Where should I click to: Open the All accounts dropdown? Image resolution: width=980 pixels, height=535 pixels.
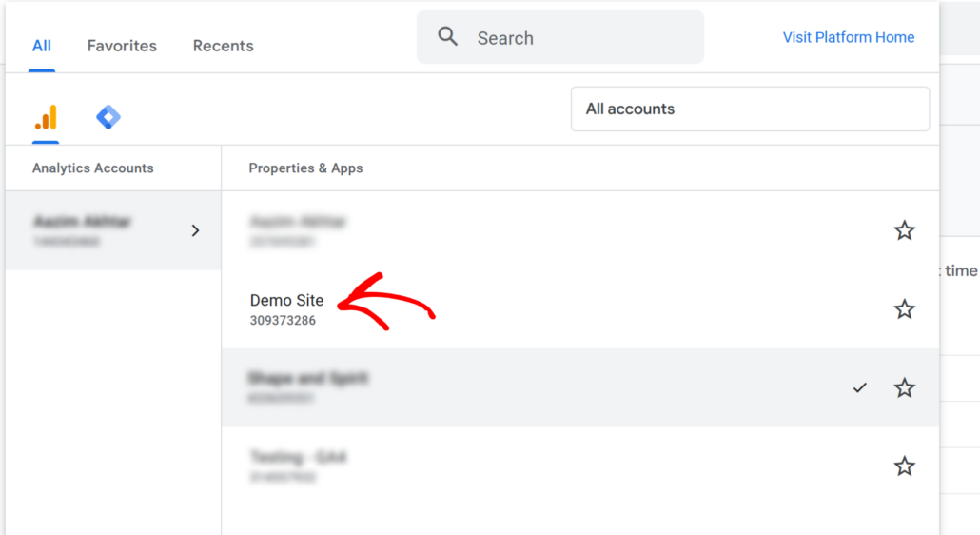750,109
